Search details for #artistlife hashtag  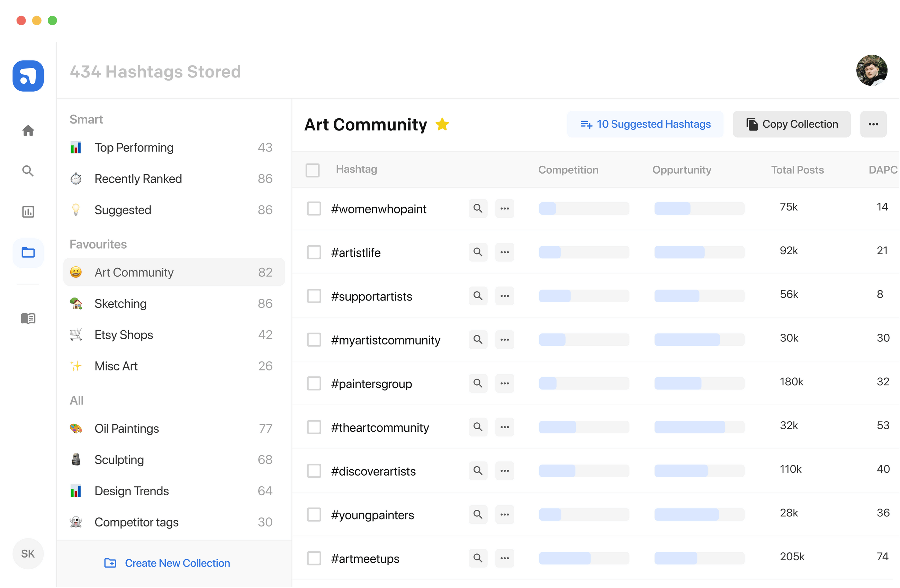[x=478, y=252]
